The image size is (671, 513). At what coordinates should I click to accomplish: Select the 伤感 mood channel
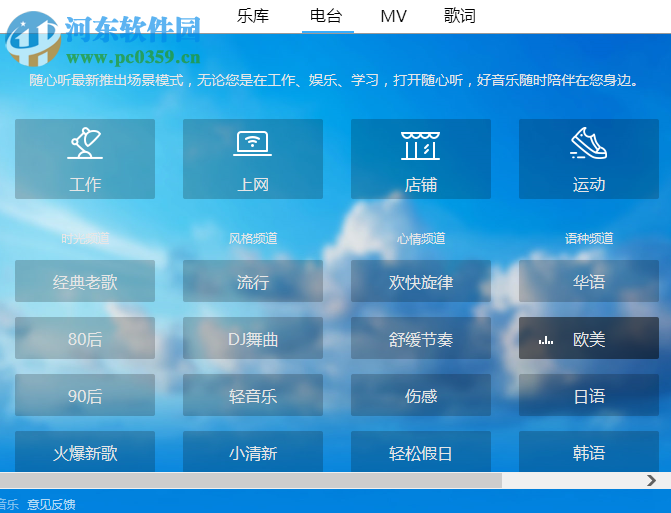[x=421, y=395]
